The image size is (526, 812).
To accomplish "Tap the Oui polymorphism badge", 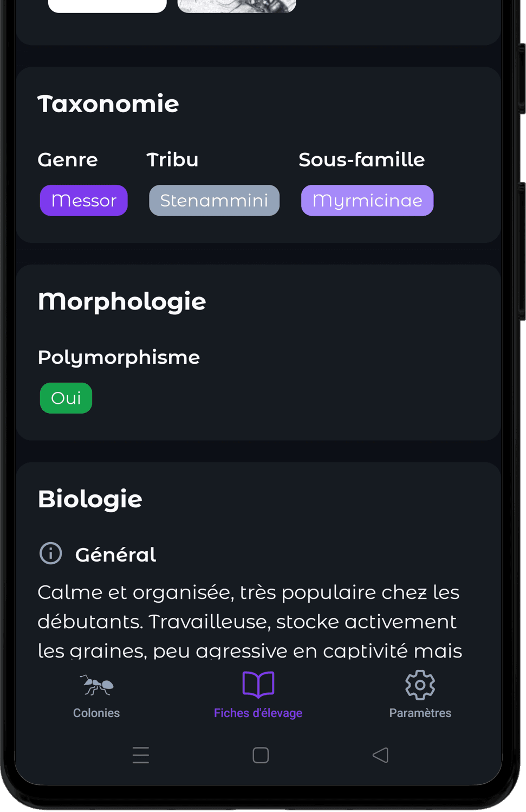I will click(66, 397).
